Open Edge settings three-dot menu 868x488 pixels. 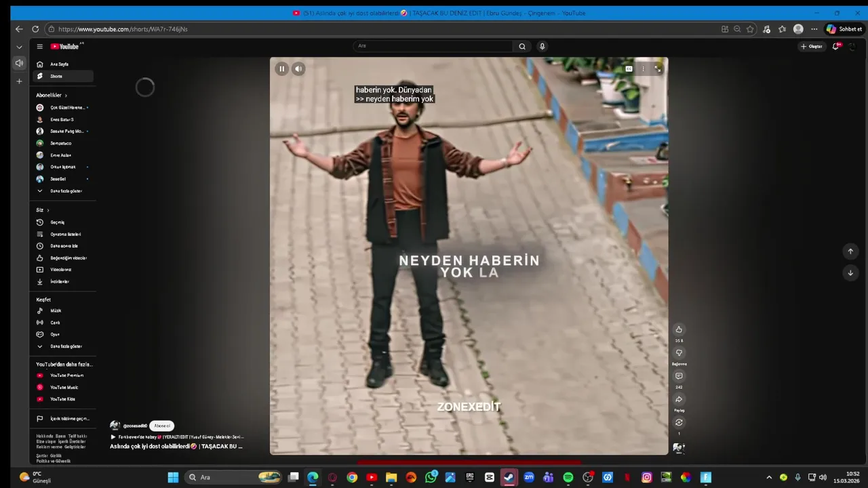pos(814,29)
